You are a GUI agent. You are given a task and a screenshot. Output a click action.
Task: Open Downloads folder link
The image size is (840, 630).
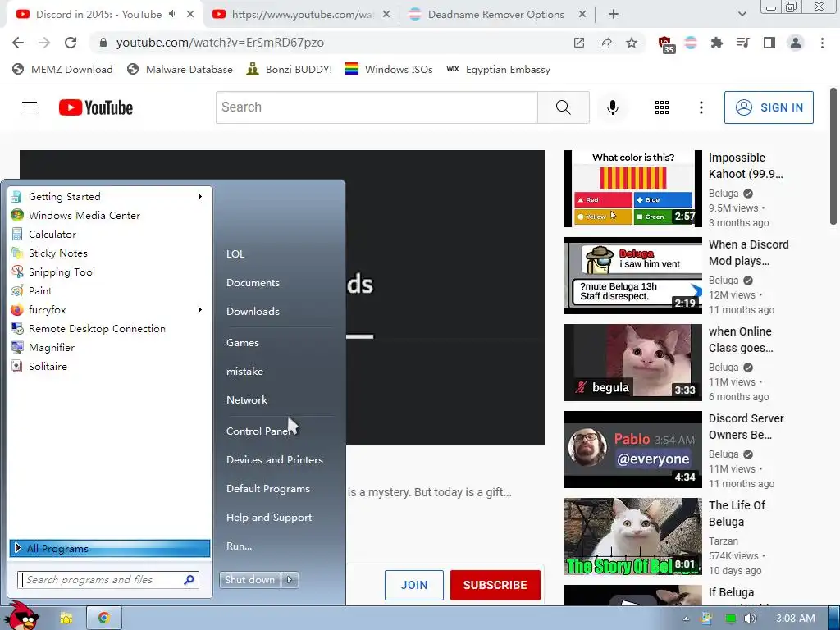[x=253, y=311]
